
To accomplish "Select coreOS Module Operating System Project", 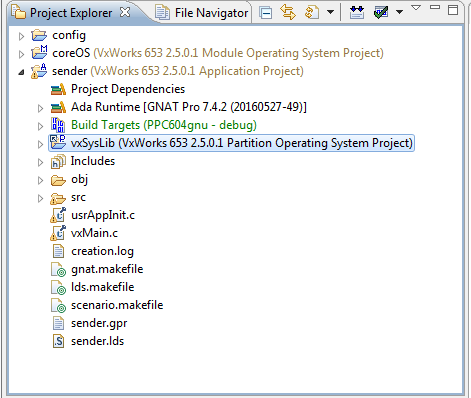I will point(218,53).
